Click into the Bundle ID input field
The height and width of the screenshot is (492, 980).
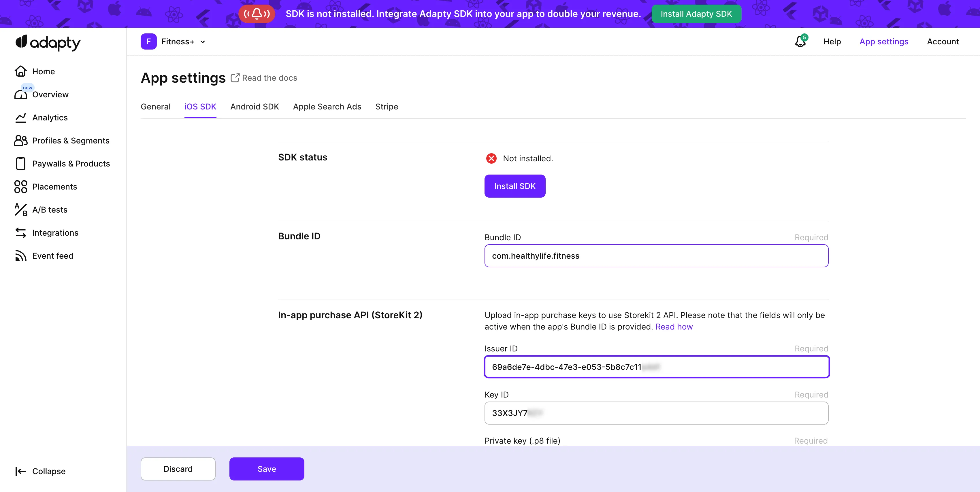click(x=656, y=256)
